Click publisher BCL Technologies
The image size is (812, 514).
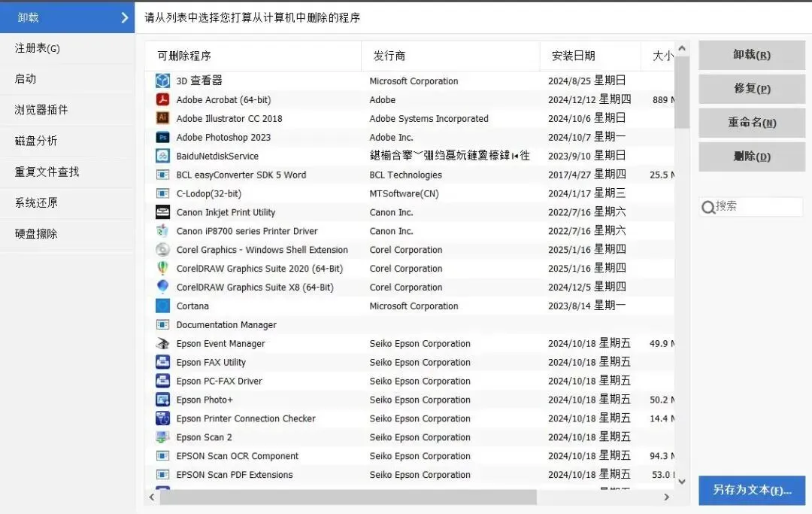pyautogui.click(x=405, y=175)
